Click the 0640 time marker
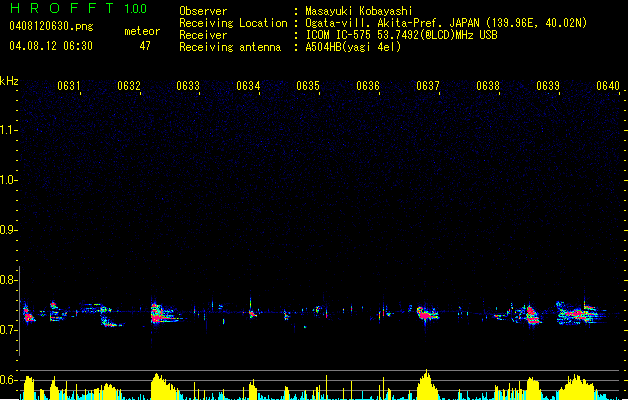This screenshot has height=400, width=629. click(x=608, y=85)
